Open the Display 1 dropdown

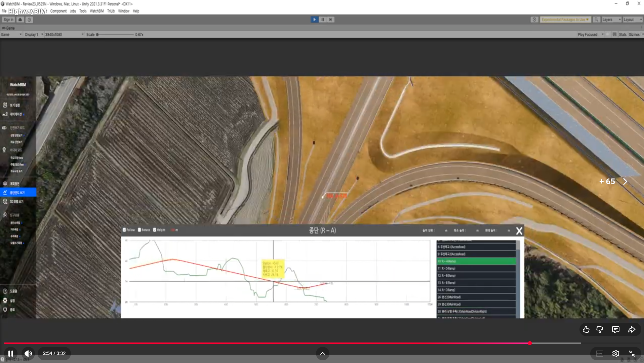pos(34,35)
